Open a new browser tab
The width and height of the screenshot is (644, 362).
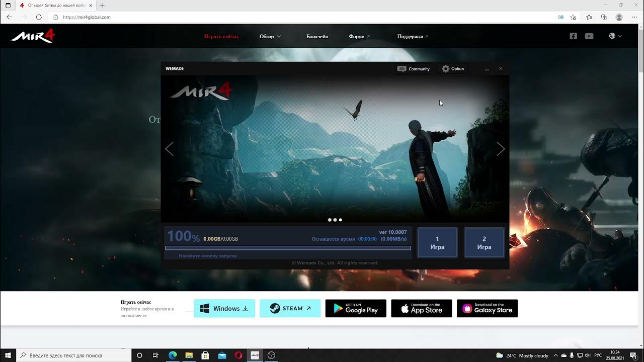coord(102,5)
